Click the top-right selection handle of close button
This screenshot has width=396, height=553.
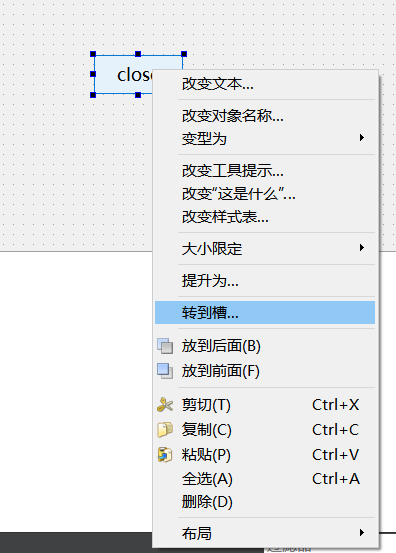(184, 54)
